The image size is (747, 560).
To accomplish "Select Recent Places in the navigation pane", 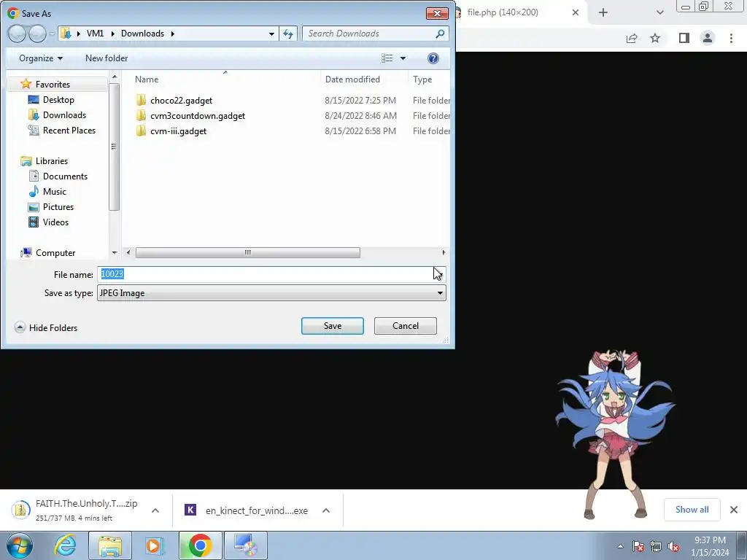I will point(69,130).
